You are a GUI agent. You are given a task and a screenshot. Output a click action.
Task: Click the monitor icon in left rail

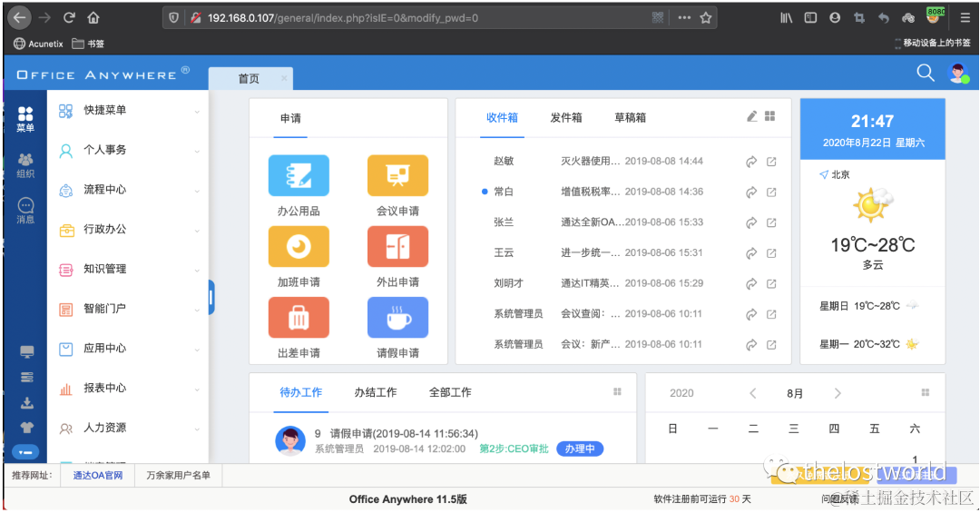click(x=27, y=351)
